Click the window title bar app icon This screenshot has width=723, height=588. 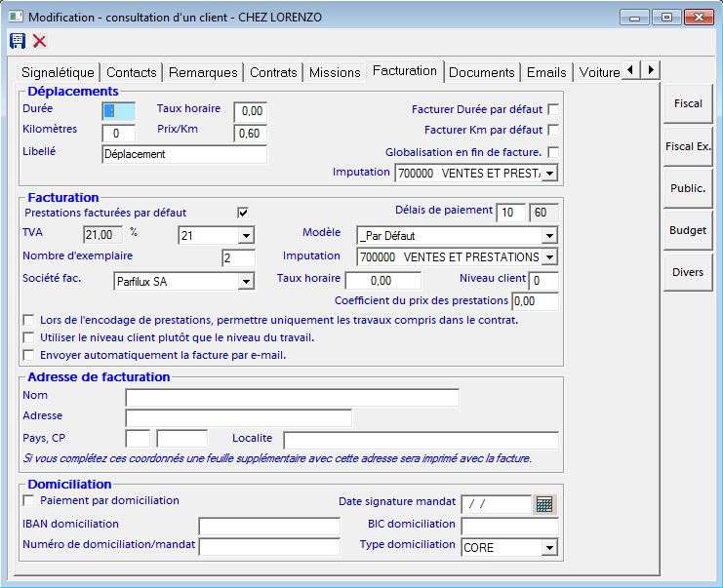15,17
